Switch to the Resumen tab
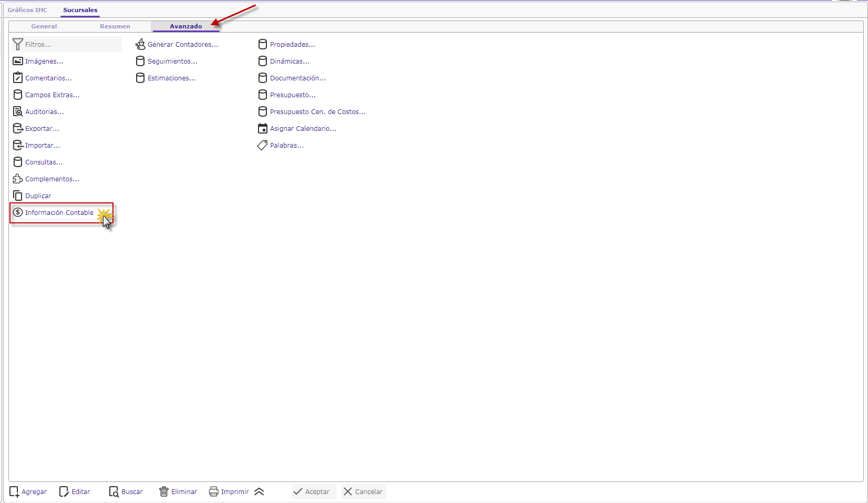The image size is (868, 503). pos(115,26)
